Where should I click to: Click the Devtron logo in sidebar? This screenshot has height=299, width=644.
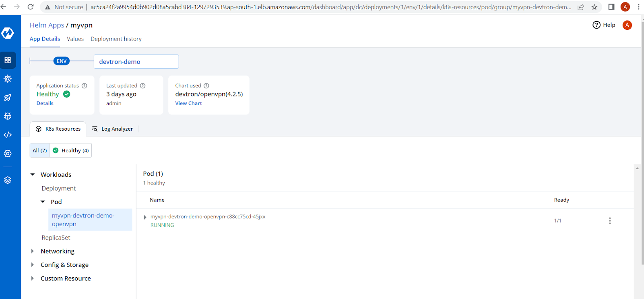pyautogui.click(x=8, y=33)
